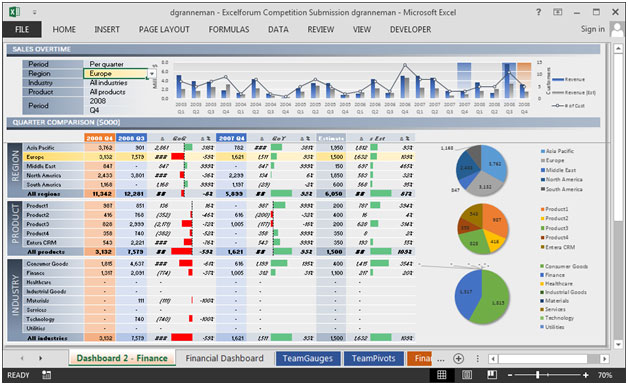Click the Per quarter period value
The image size is (628, 385).
click(107, 64)
